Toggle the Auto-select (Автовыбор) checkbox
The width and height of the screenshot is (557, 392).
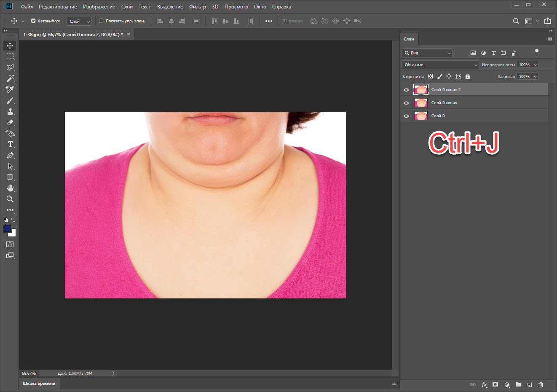pyautogui.click(x=33, y=21)
